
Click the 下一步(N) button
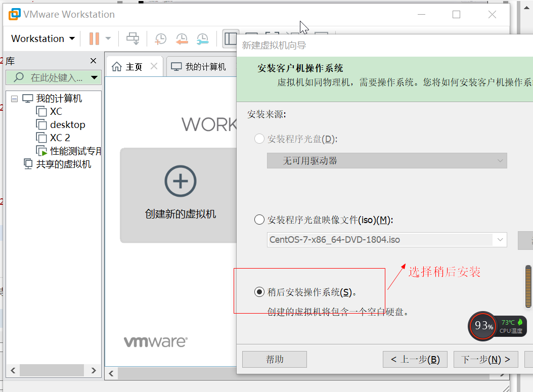(486, 359)
